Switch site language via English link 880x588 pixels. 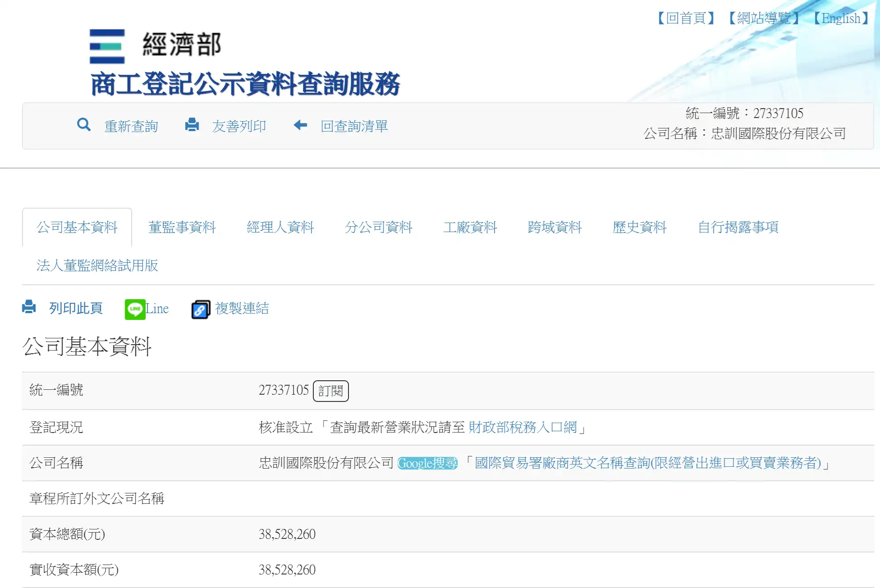pos(841,18)
